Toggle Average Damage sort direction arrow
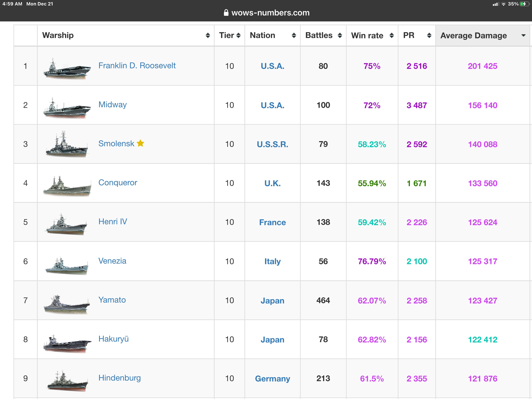The image size is (532, 399). click(x=523, y=36)
